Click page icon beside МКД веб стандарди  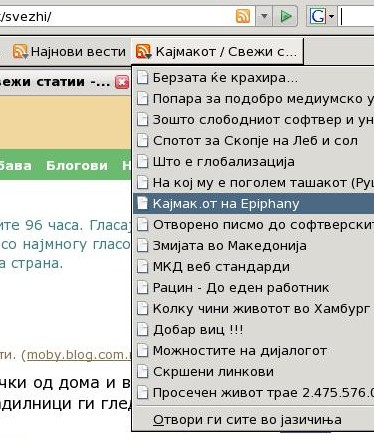142,267
